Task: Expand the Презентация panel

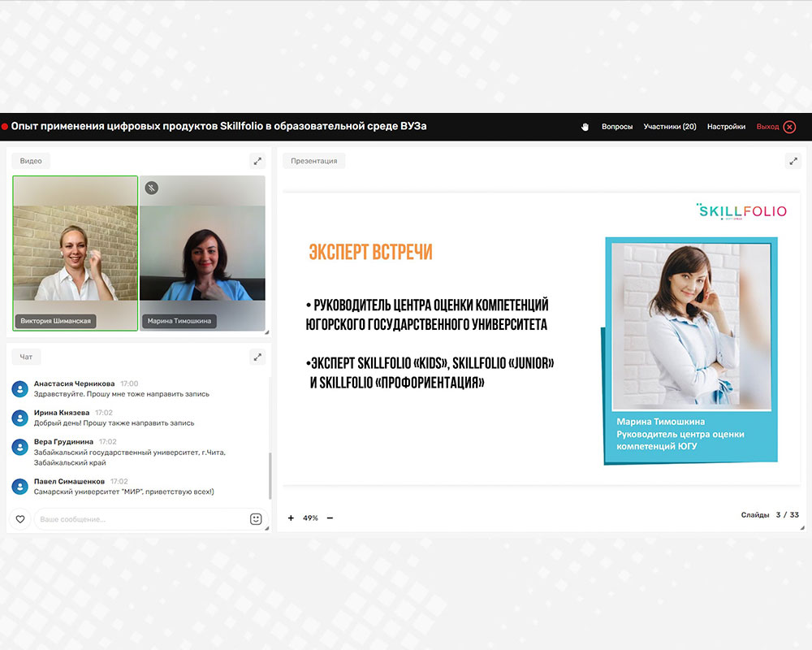Action: [x=793, y=161]
